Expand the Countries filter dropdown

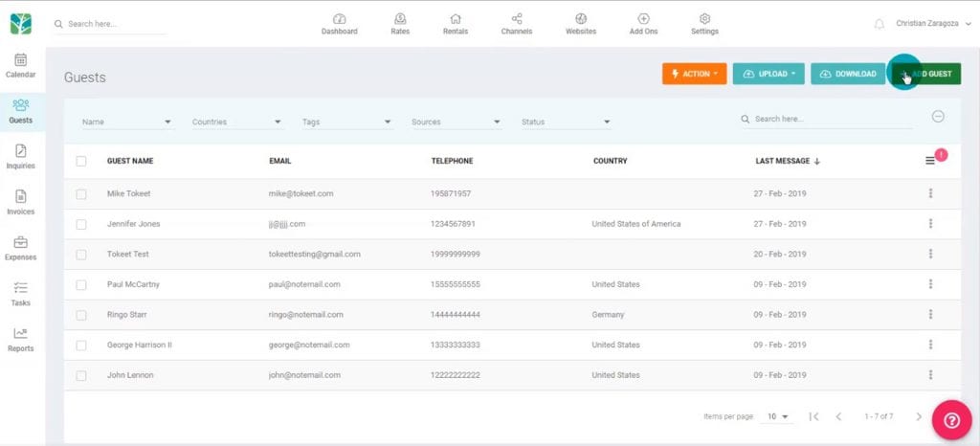tap(237, 123)
